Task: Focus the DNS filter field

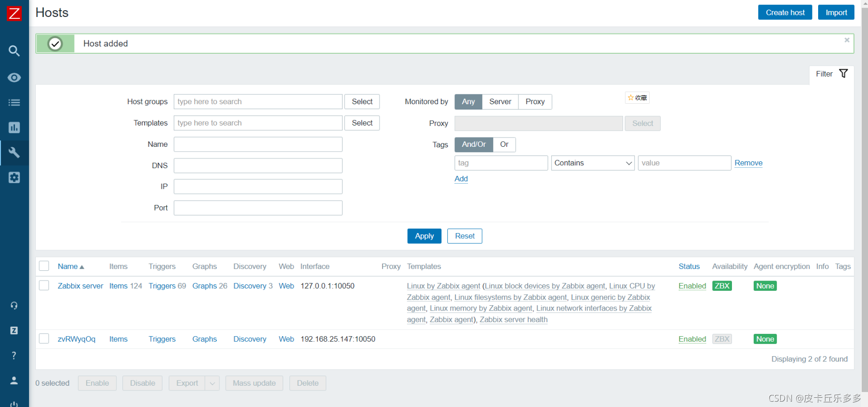Action: (x=258, y=166)
